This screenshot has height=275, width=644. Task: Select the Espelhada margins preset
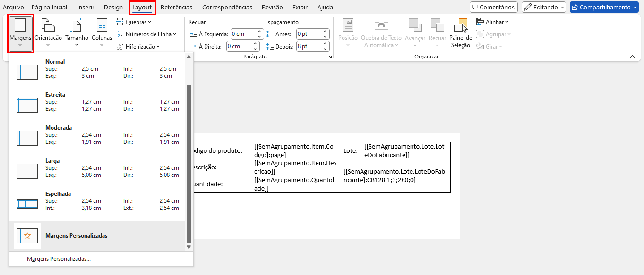97,201
